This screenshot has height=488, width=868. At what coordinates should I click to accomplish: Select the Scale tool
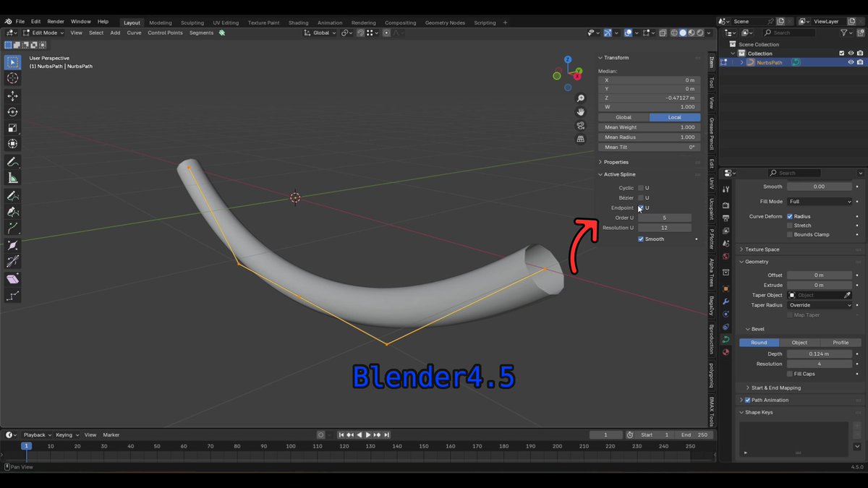(x=12, y=128)
